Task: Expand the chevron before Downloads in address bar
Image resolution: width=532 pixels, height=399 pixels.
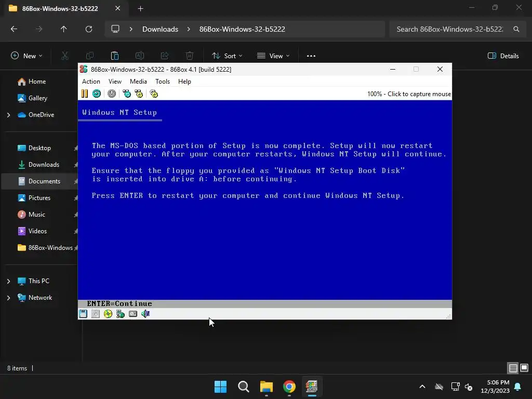Action: pyautogui.click(x=131, y=29)
